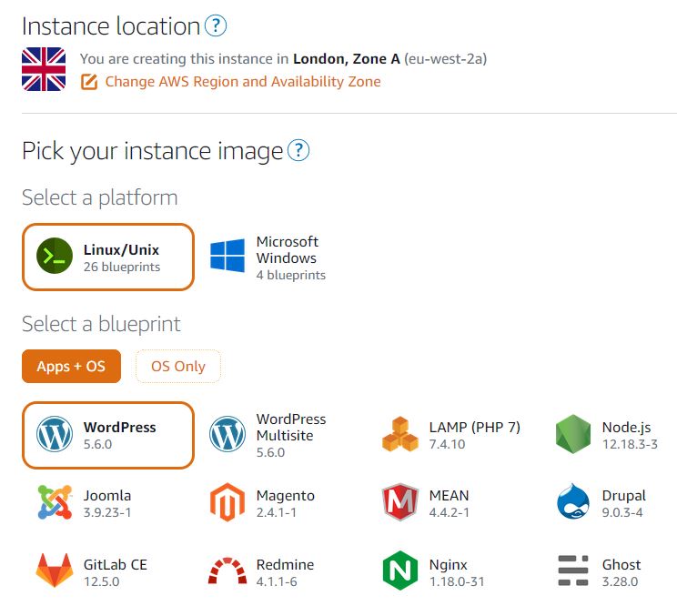Click the Magento logo icon
677x616 pixels.
(x=227, y=502)
